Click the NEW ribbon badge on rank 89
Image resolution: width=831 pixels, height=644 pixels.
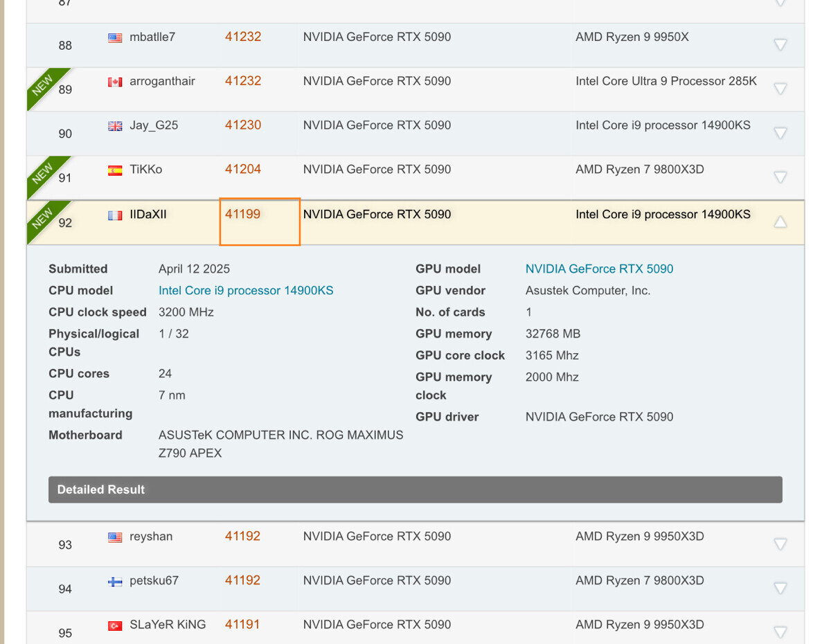[x=42, y=85]
